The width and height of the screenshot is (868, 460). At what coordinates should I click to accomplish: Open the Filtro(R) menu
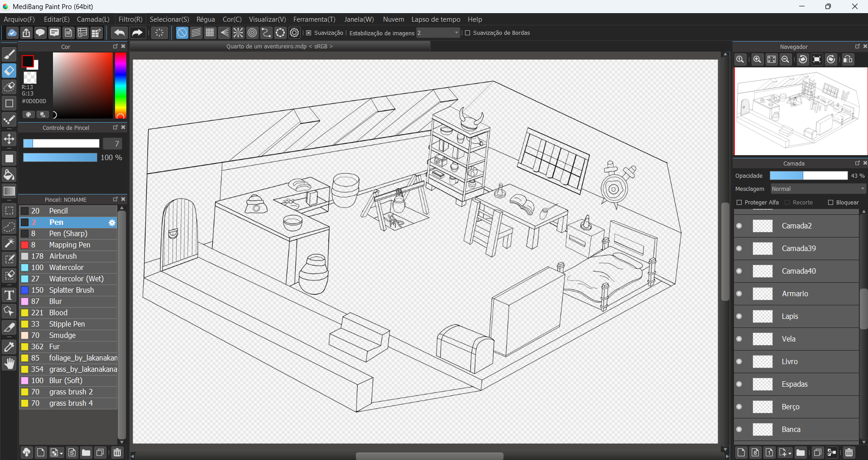click(x=130, y=19)
